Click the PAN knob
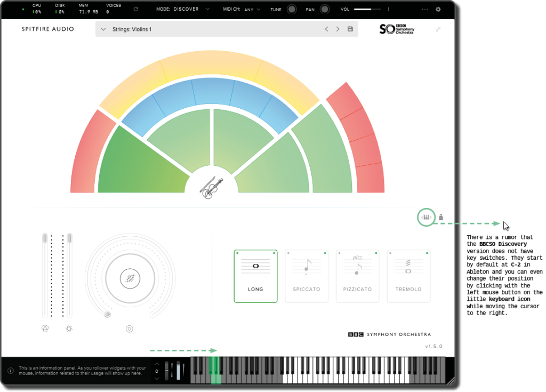Screen dimensions: 546x392 (325, 9)
